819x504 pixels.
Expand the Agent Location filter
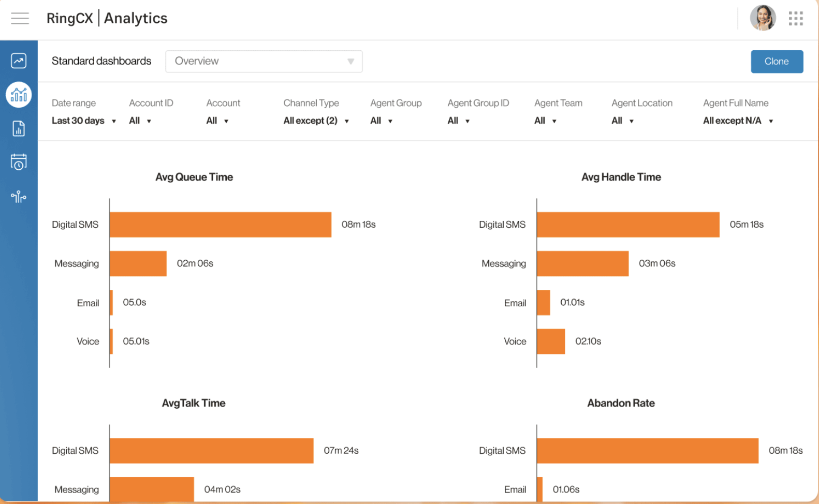tap(622, 121)
